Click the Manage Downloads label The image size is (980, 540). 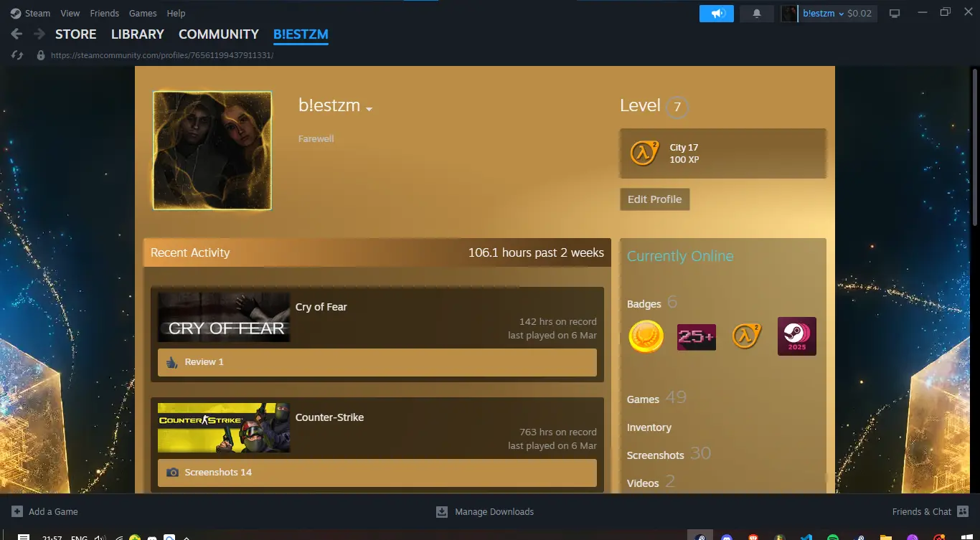coord(494,511)
